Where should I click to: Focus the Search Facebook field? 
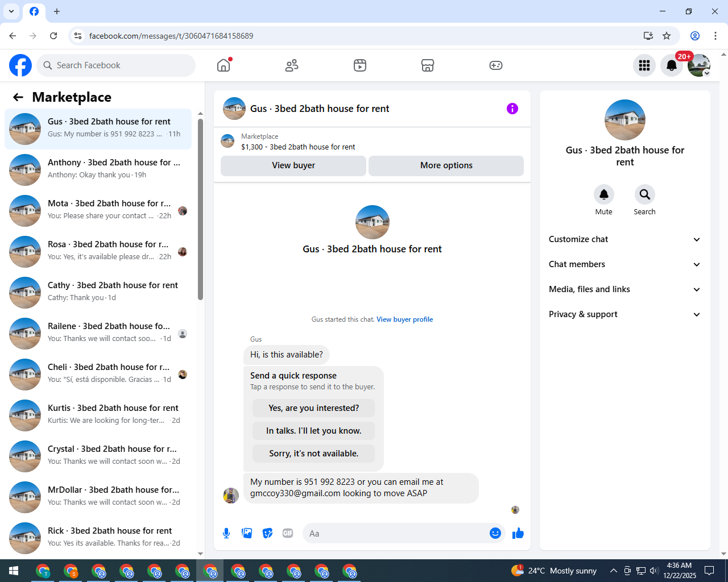click(x=116, y=65)
